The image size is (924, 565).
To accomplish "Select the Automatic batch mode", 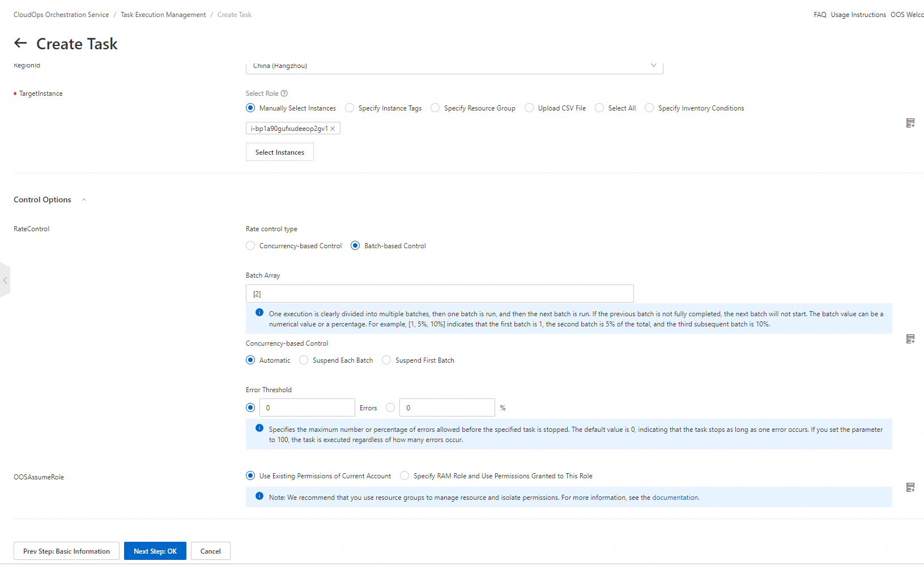I will tap(250, 360).
